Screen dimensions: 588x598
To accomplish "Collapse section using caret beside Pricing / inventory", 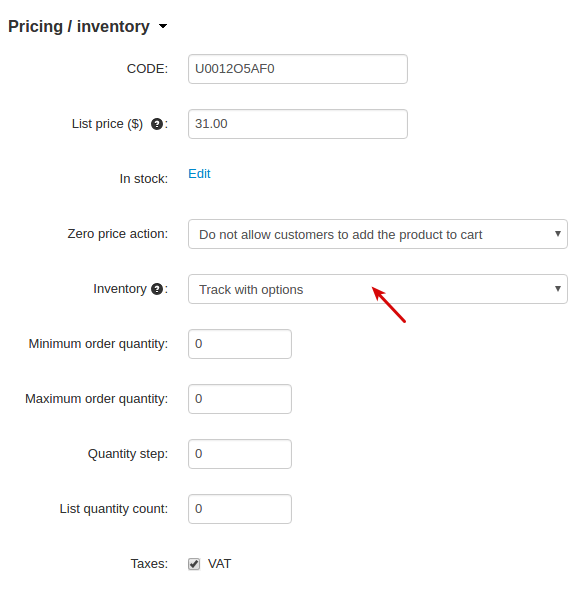I will (x=163, y=26).
